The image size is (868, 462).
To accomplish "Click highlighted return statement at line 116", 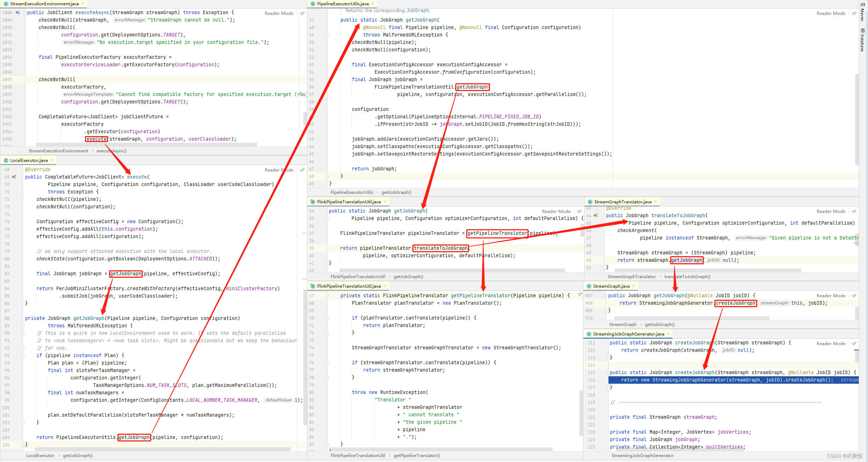I will pyautogui.click(x=726, y=380).
